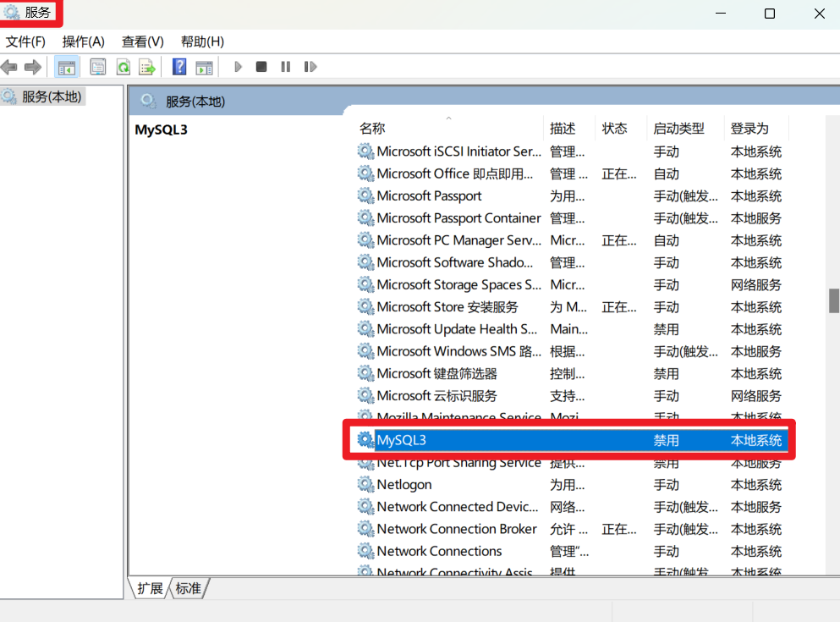Click the Export List toolbar icon
This screenshot has width=840, height=622.
147,67
